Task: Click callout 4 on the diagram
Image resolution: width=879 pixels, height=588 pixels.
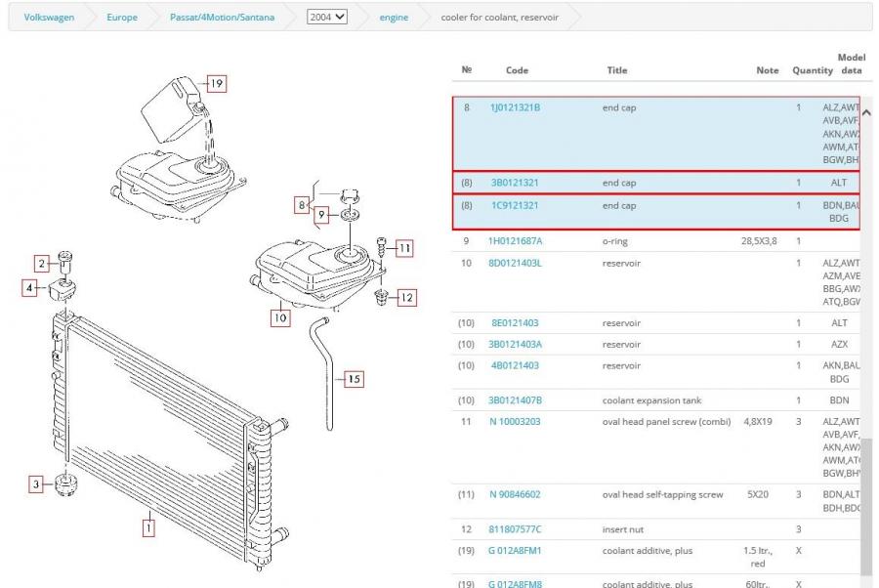Action: 31,287
